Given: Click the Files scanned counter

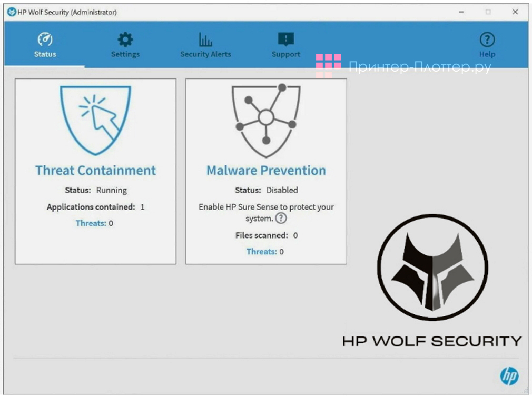Looking at the screenshot, I should (x=265, y=235).
